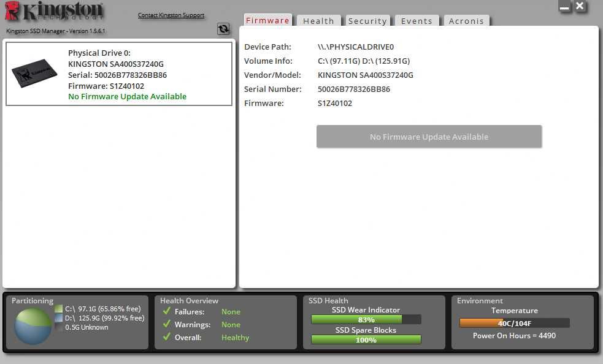
Task: Select the Physical Drive 0 entry
Action: click(x=119, y=74)
